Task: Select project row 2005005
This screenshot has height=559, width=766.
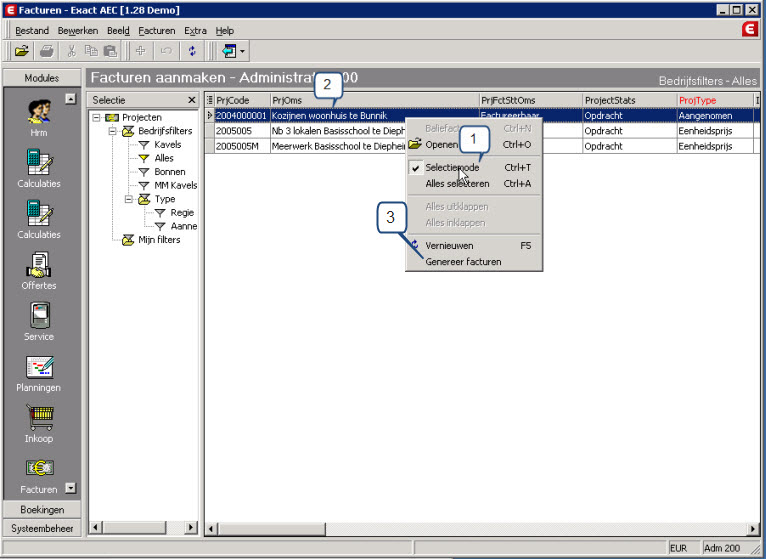Action: coord(242,131)
